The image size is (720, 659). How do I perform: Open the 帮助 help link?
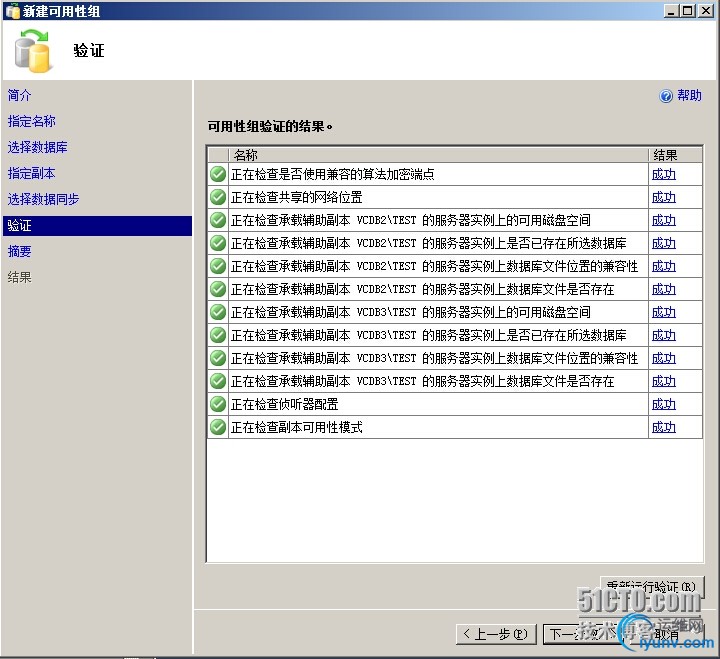pos(689,96)
